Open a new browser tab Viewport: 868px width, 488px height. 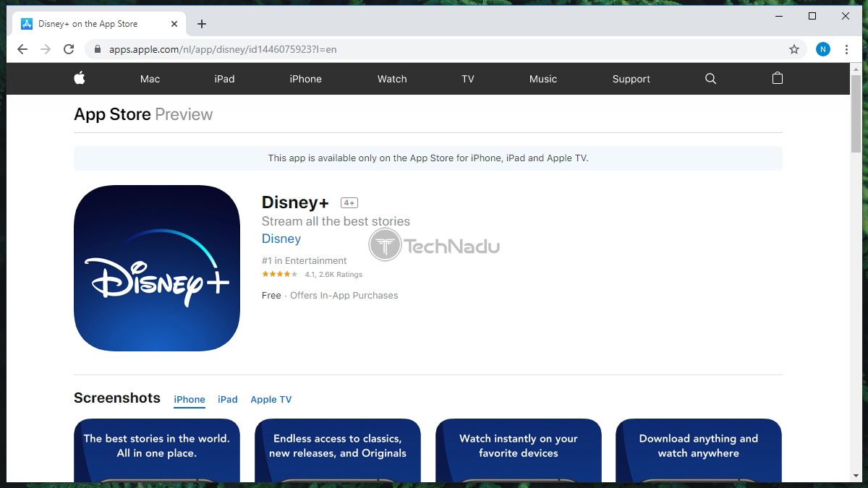click(x=202, y=24)
